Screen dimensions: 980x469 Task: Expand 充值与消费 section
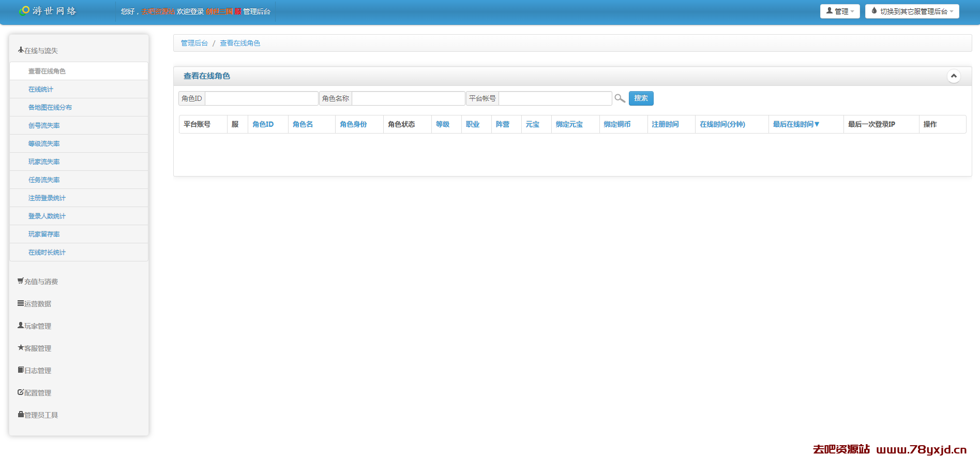click(38, 282)
